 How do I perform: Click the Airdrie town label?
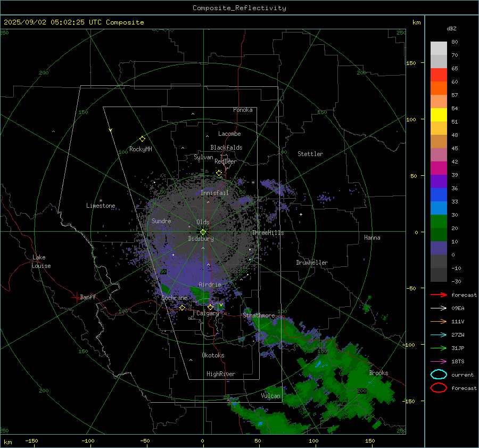point(210,284)
